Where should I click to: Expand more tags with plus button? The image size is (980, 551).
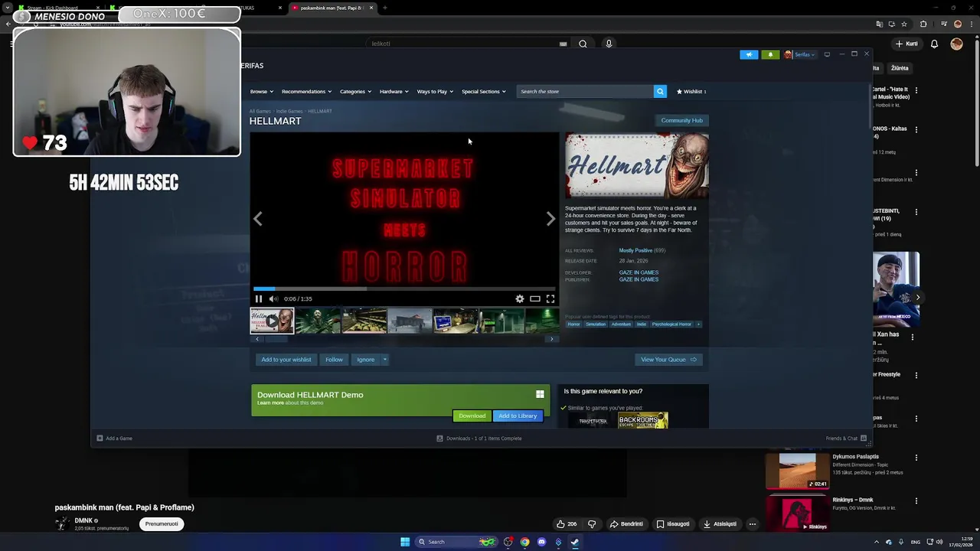(x=698, y=324)
